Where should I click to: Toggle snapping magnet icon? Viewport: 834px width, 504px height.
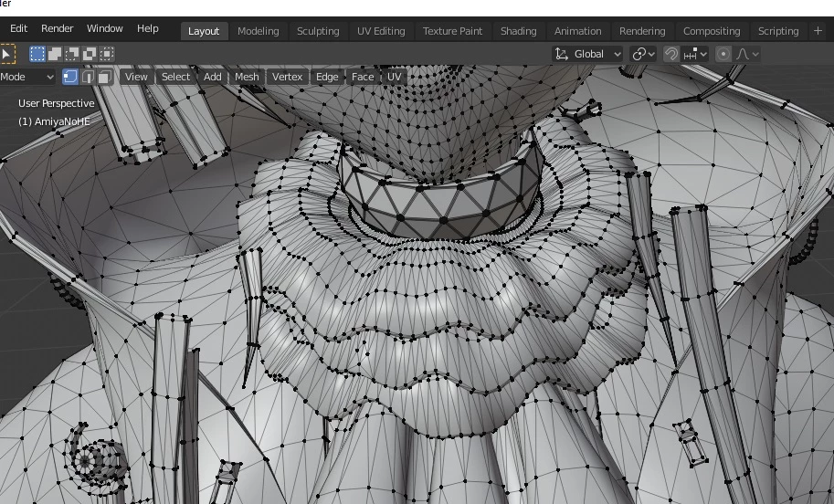[x=671, y=54]
